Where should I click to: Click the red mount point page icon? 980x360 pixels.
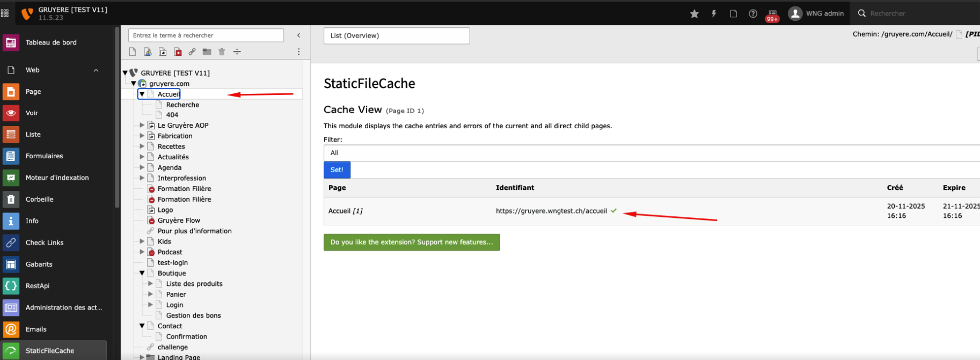click(178, 52)
